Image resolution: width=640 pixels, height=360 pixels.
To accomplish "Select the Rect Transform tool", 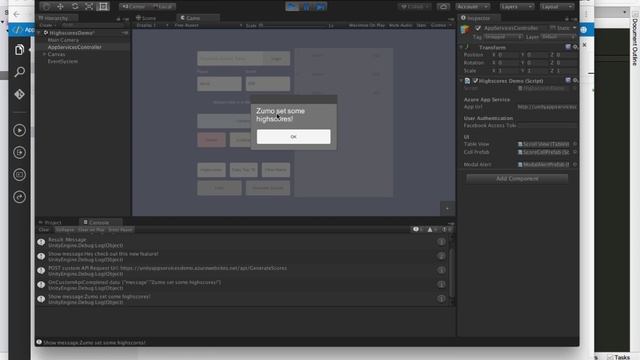I will (x=103, y=7).
